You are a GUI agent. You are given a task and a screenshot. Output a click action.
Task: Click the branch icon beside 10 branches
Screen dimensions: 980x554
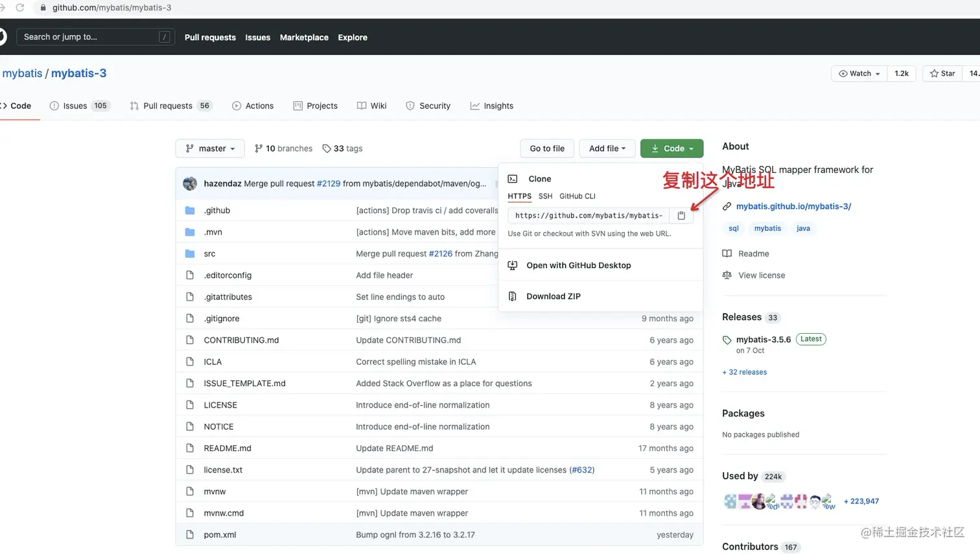click(x=259, y=148)
